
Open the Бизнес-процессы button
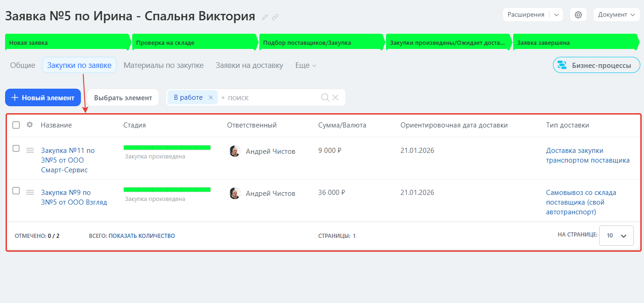596,65
